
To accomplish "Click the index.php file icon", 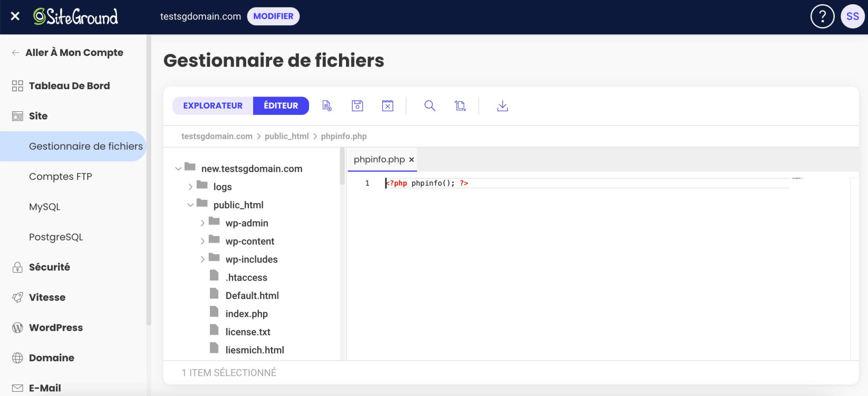I will click(214, 312).
